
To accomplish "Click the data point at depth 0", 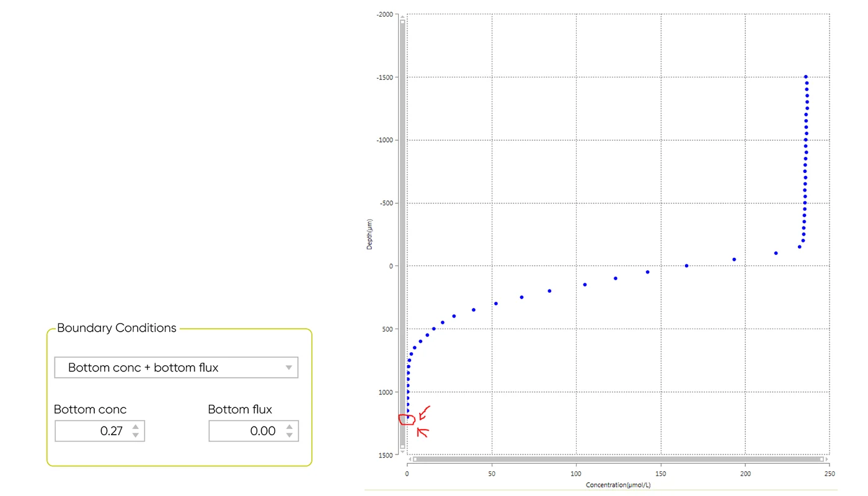I will pos(686,265).
